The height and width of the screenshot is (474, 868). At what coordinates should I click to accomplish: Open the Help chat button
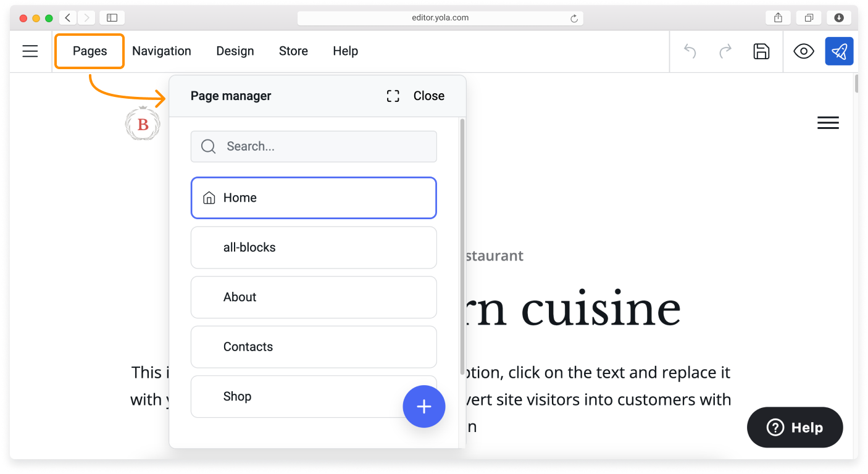(x=795, y=427)
